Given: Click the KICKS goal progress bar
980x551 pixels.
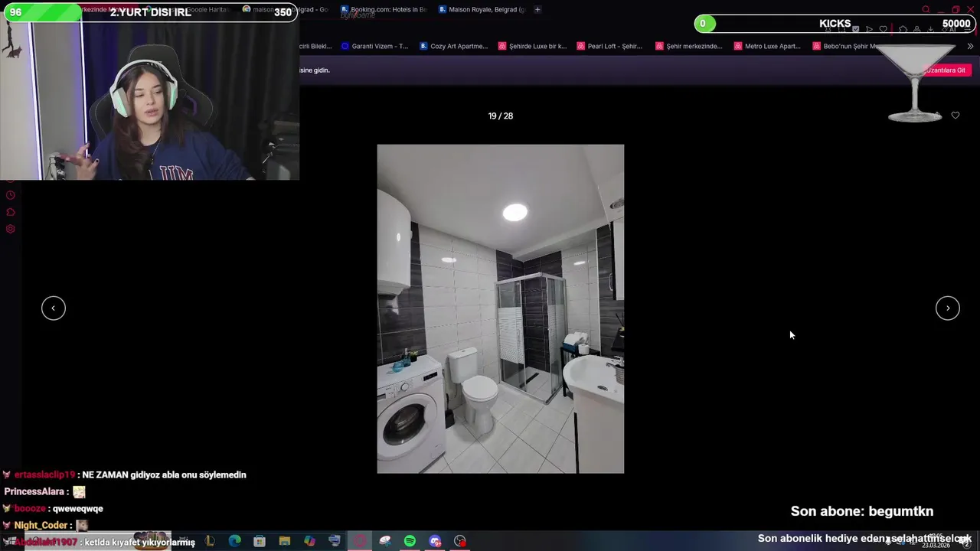Looking at the screenshot, I should (835, 24).
